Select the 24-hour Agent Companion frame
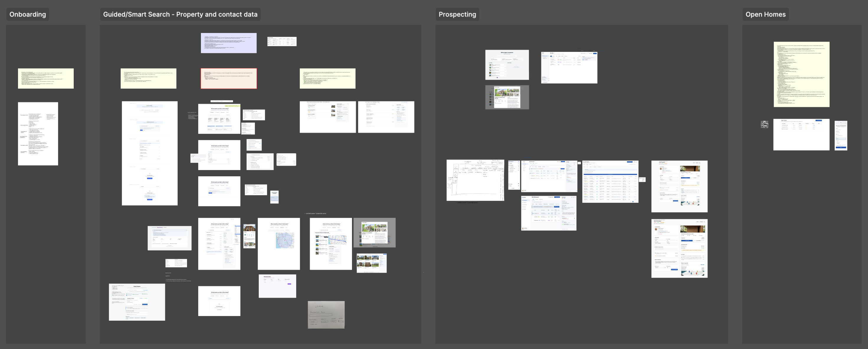 tap(507, 65)
